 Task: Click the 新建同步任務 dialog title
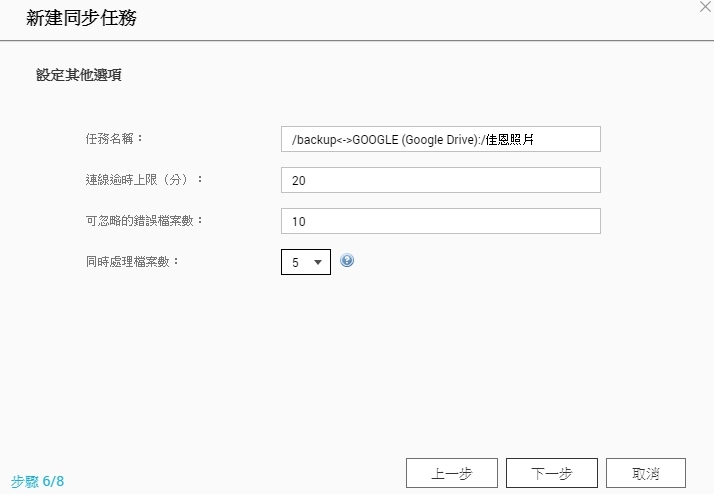[82, 18]
